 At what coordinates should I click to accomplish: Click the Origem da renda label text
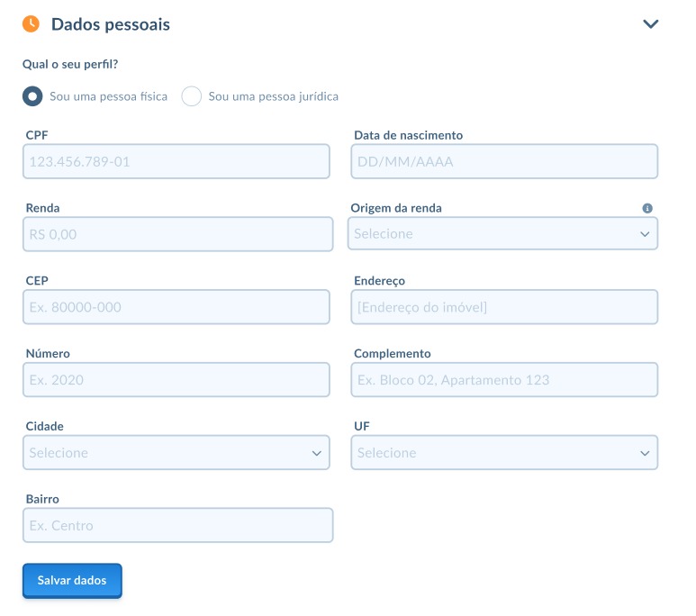396,208
